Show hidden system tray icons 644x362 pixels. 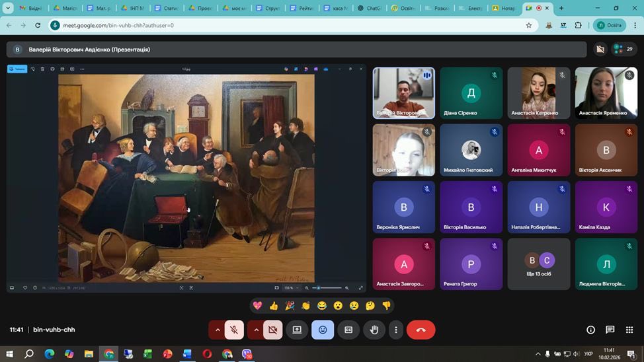pyautogui.click(x=538, y=354)
